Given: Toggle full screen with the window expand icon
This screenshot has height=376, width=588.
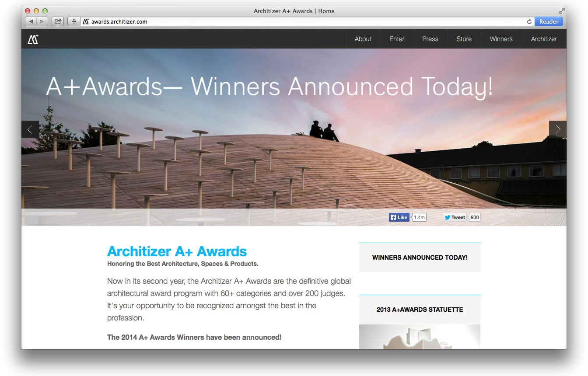Looking at the screenshot, I should (561, 11).
